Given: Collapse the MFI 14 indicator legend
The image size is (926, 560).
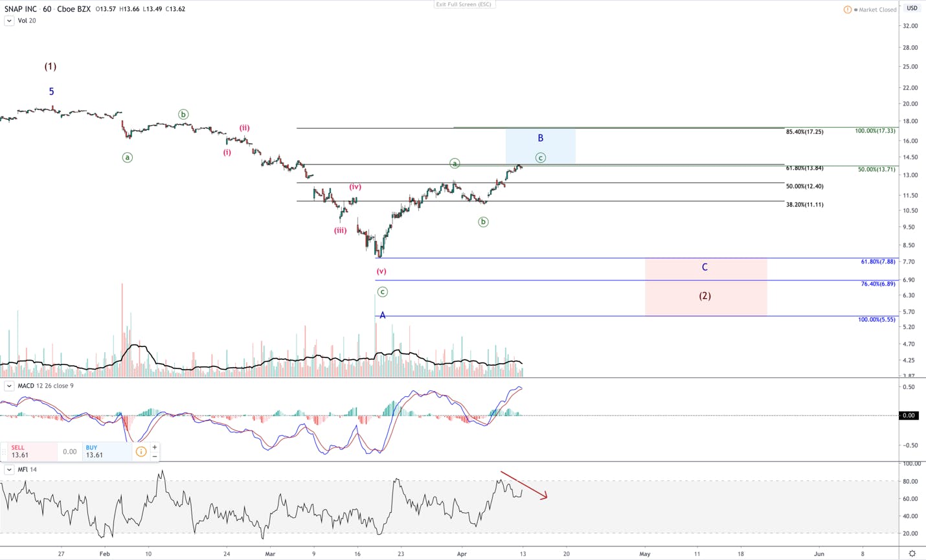Looking at the screenshot, I should pos(9,469).
